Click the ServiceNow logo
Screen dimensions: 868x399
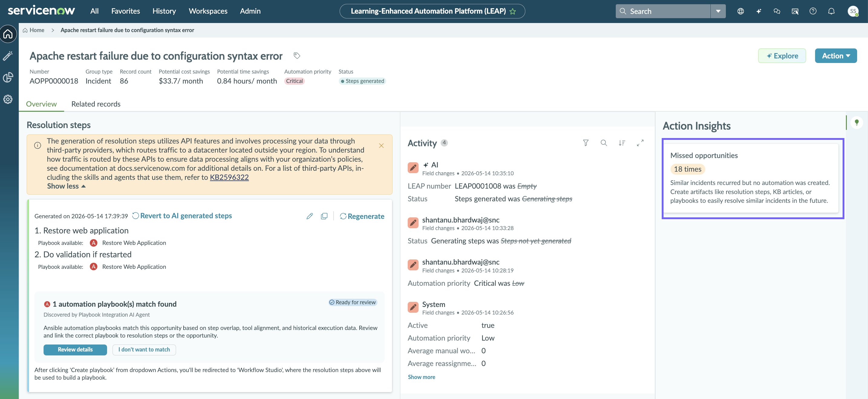point(41,11)
